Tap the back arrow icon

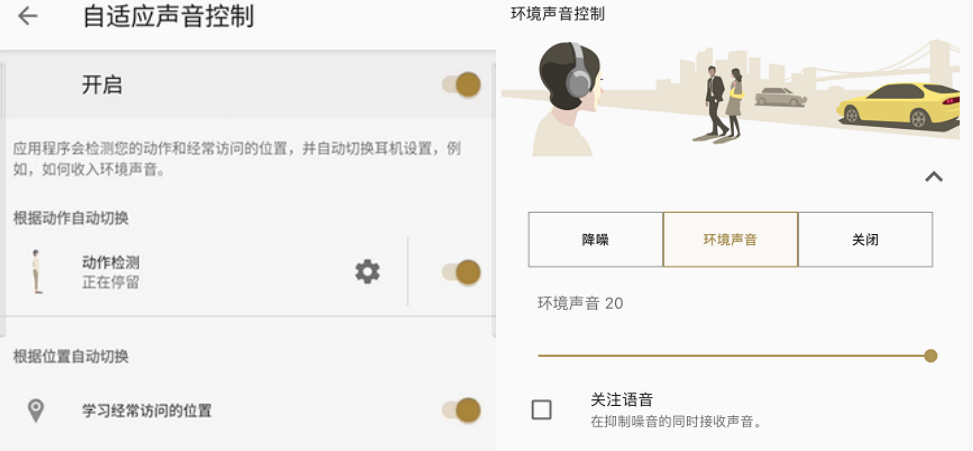point(28,16)
